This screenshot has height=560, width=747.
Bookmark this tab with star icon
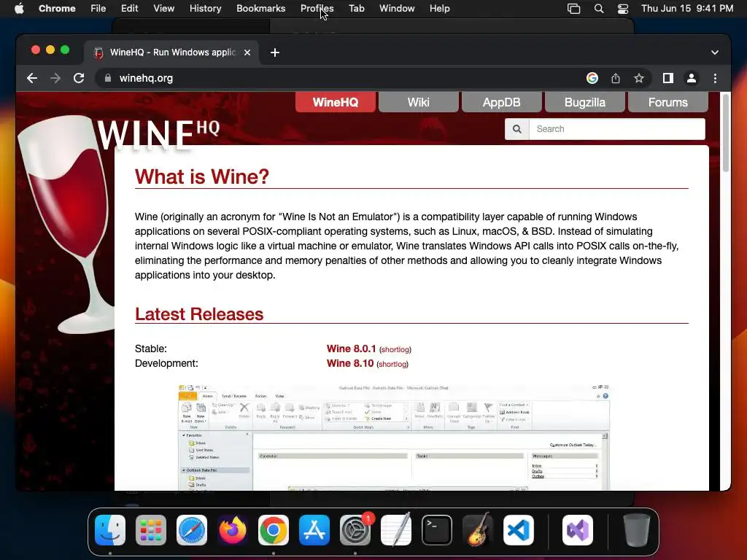click(x=639, y=78)
